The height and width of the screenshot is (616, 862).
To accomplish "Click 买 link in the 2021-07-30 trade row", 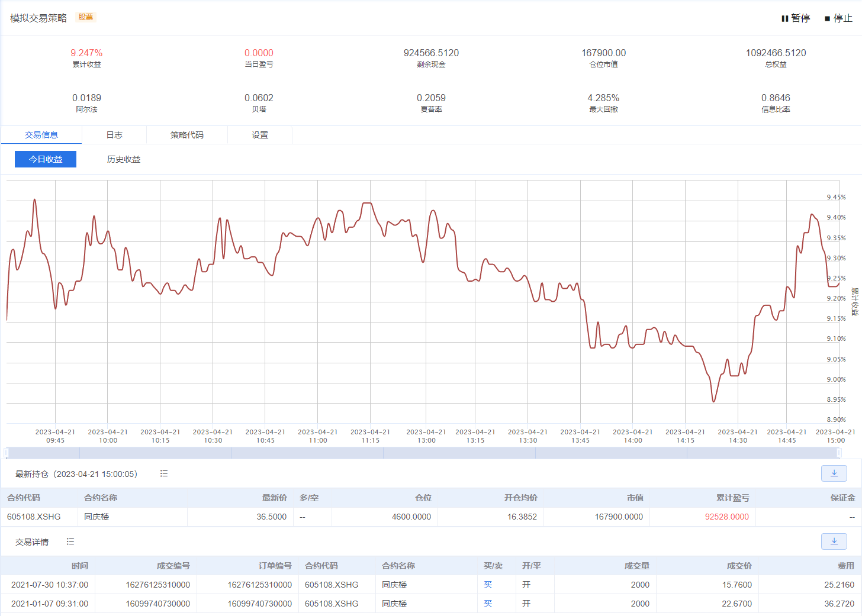I will point(488,585).
